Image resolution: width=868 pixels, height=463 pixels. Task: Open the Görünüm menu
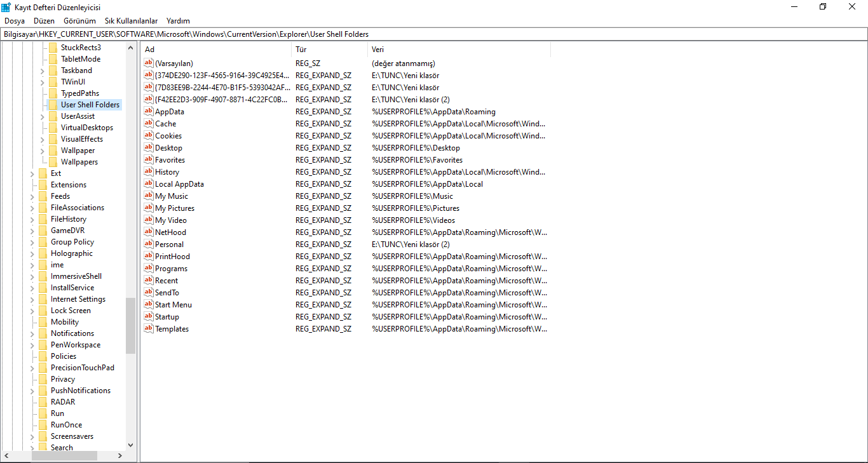point(79,21)
